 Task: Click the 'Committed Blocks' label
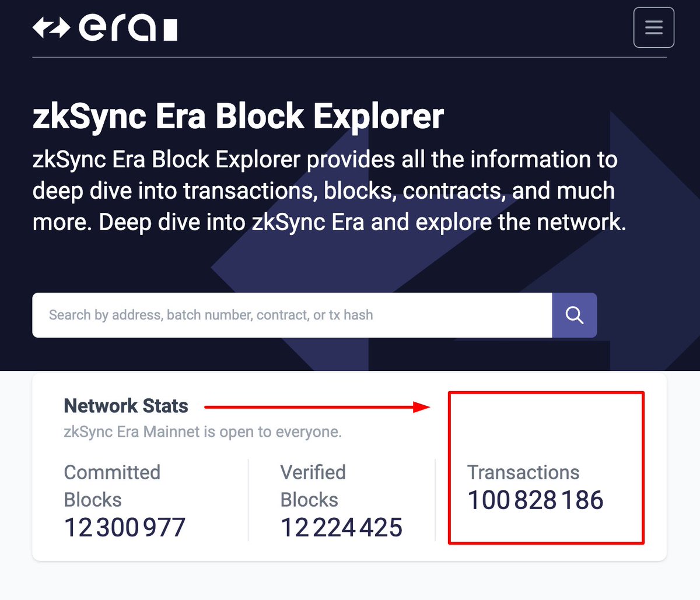click(x=112, y=486)
